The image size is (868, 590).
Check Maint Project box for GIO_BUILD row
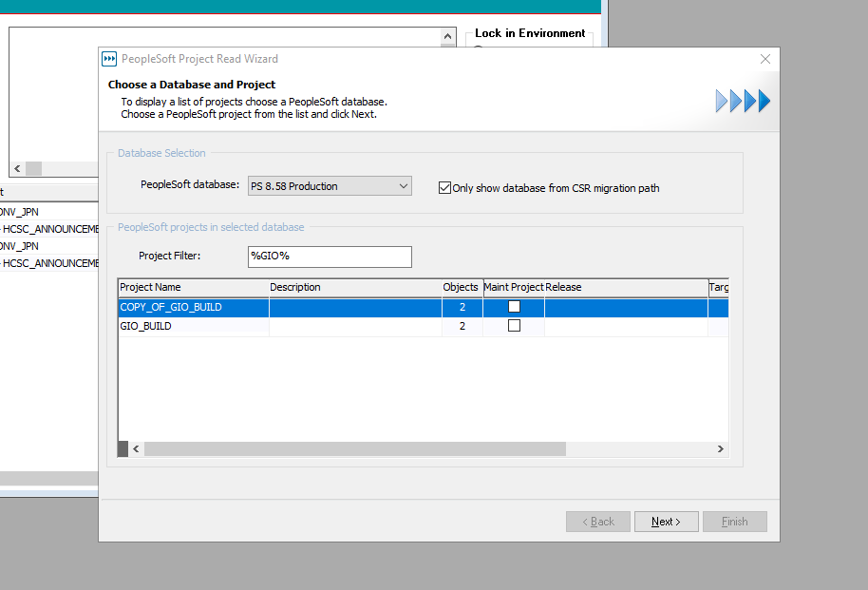pyautogui.click(x=514, y=326)
